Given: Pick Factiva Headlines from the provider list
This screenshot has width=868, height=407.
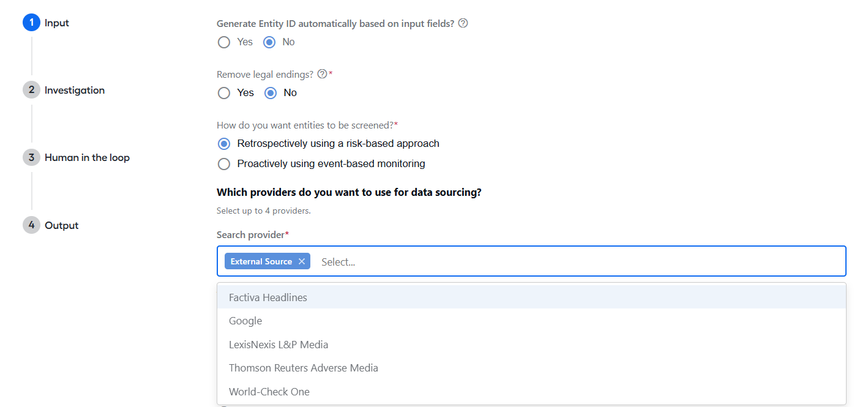Looking at the screenshot, I should (531, 297).
